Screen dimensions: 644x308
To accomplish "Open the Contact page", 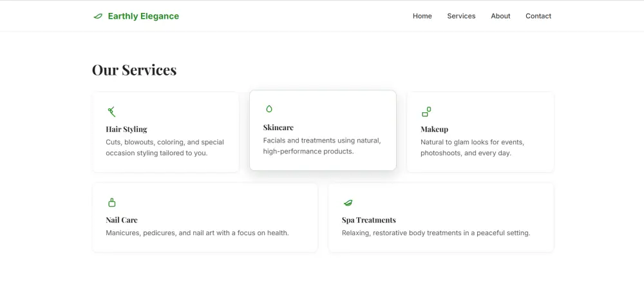I will coord(538,16).
